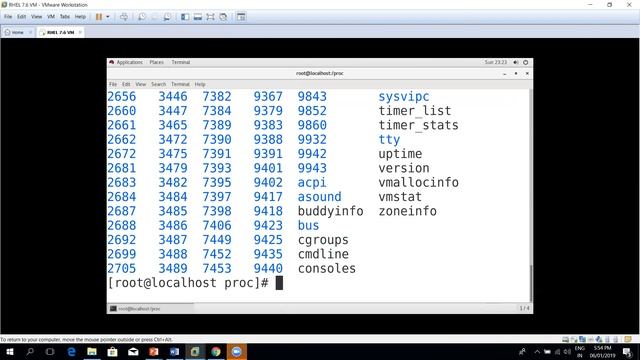Screen dimensions: 640x360
Task: Toggle the thumbnail bar icon in VMware toolbar
Action: point(198,17)
